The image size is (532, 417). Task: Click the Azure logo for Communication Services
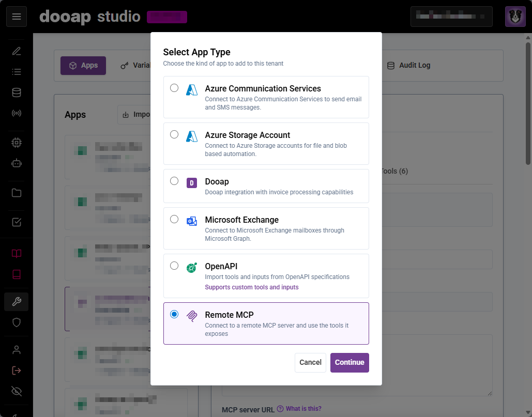pos(192,90)
